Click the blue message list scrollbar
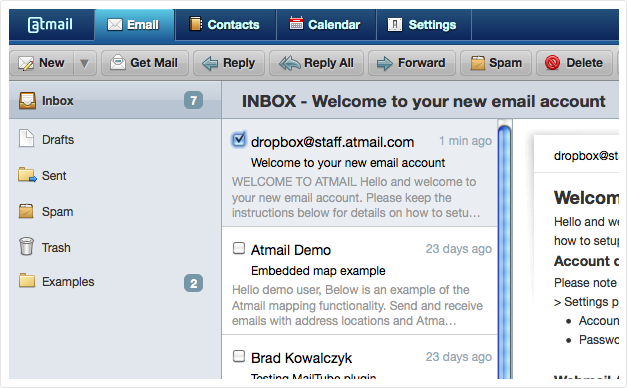The image size is (627, 388). point(505,252)
